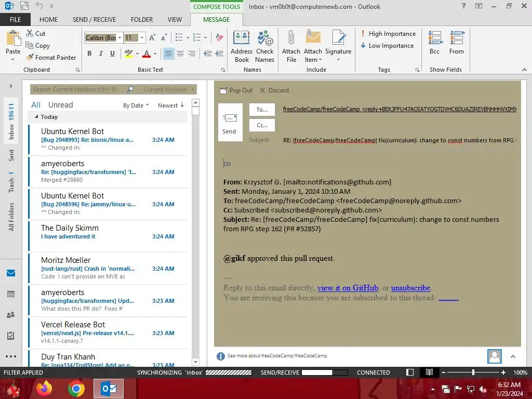Mark message Low Importance
Viewport: 532px width, 399px height.
point(387,46)
